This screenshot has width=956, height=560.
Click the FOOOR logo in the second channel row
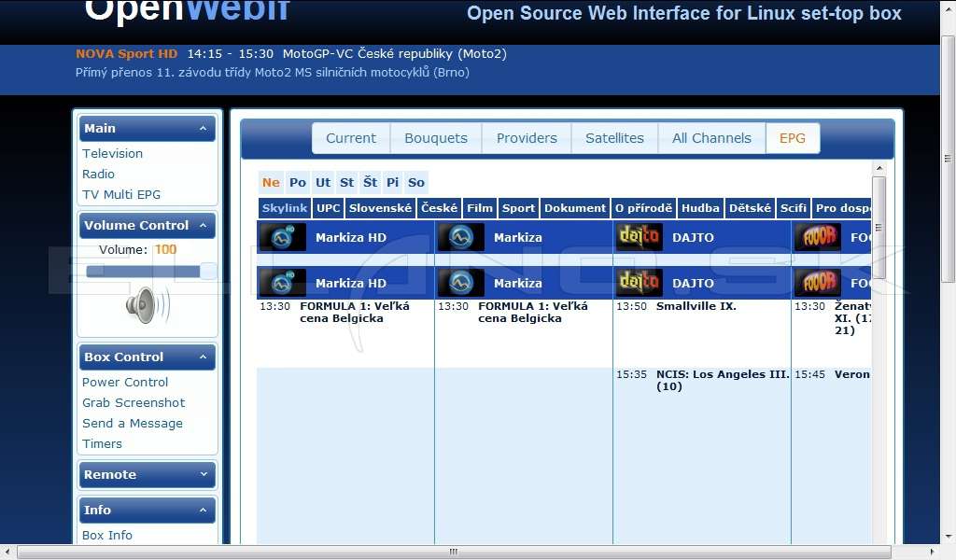click(x=818, y=283)
